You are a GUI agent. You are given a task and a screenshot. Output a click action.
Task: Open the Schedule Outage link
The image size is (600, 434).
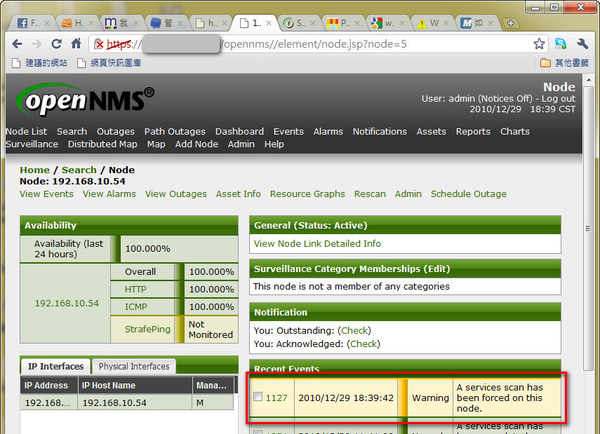[x=469, y=194]
